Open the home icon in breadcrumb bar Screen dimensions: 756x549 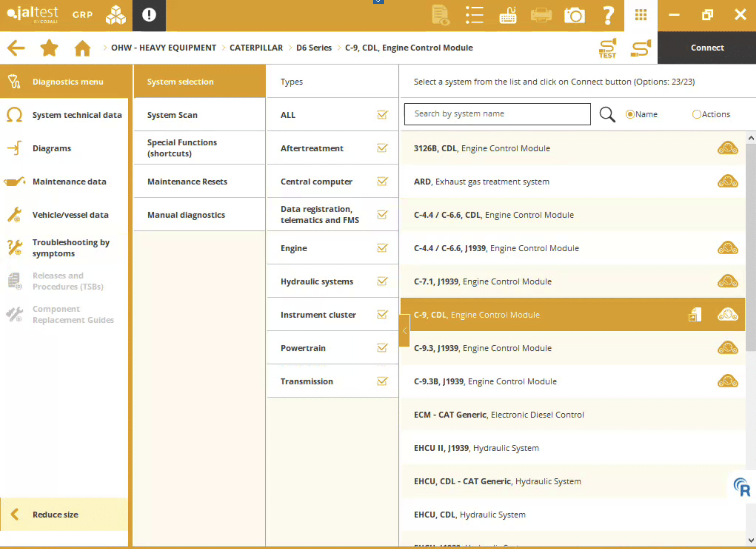tap(82, 48)
